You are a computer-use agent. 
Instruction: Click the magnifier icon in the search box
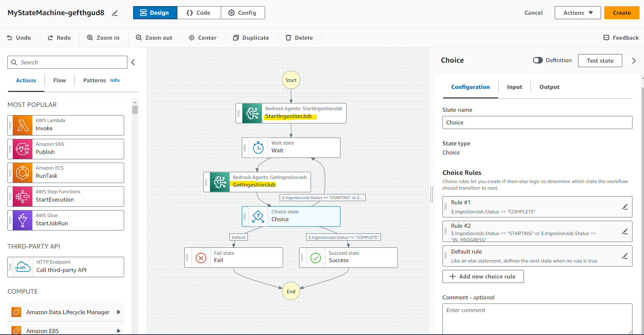click(x=14, y=62)
